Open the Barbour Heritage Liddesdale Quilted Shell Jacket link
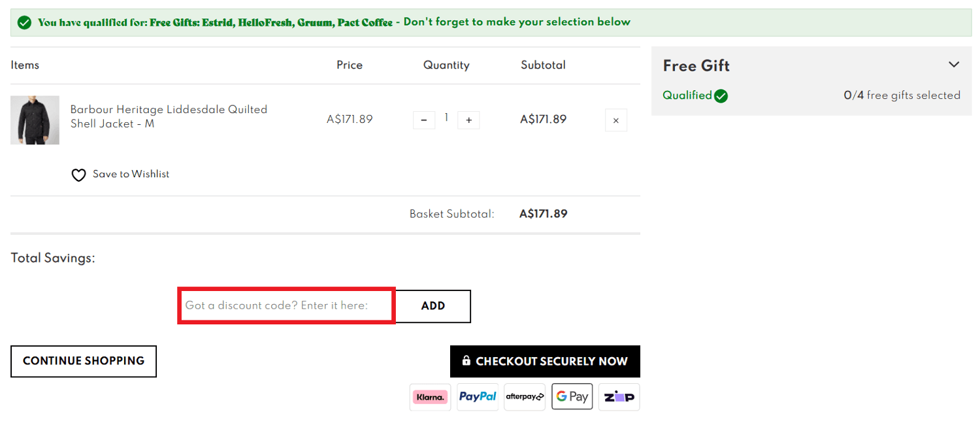The image size is (980, 427). pyautogui.click(x=169, y=116)
